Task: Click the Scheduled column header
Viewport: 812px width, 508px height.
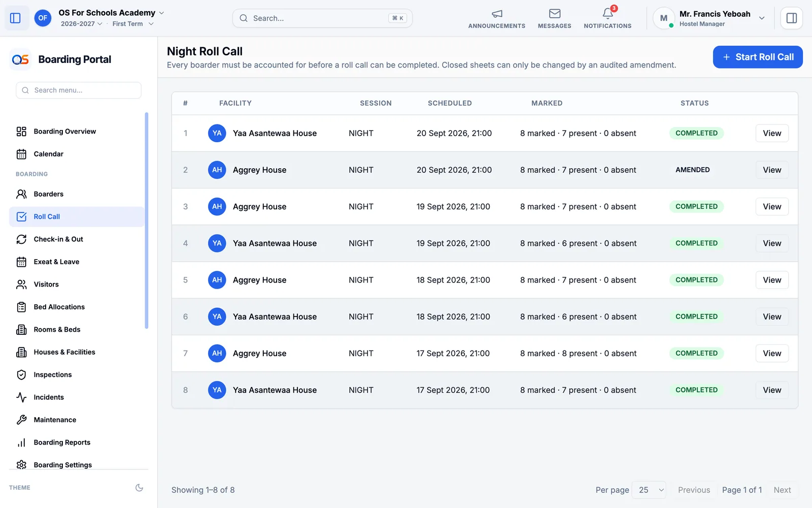Action: [x=450, y=103]
